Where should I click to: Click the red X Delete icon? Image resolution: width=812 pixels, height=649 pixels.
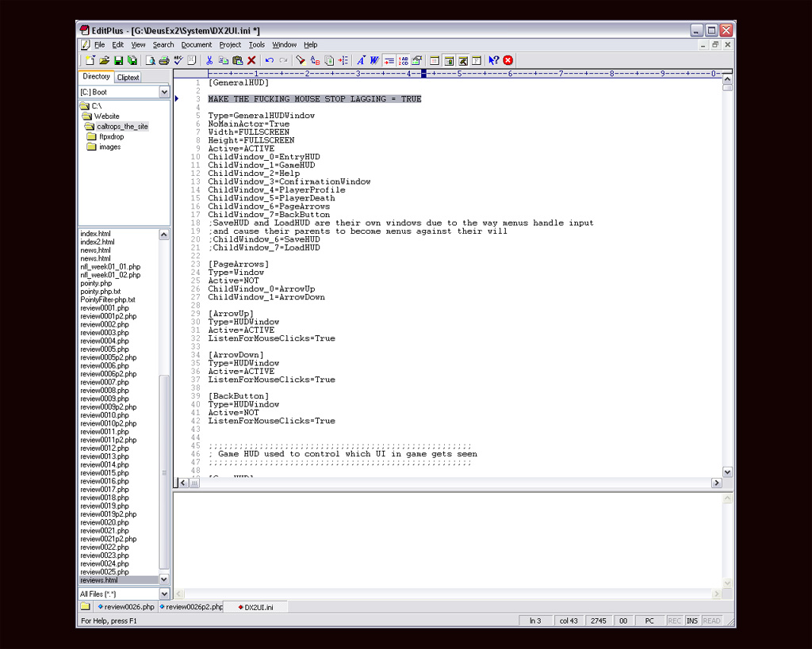(x=251, y=60)
